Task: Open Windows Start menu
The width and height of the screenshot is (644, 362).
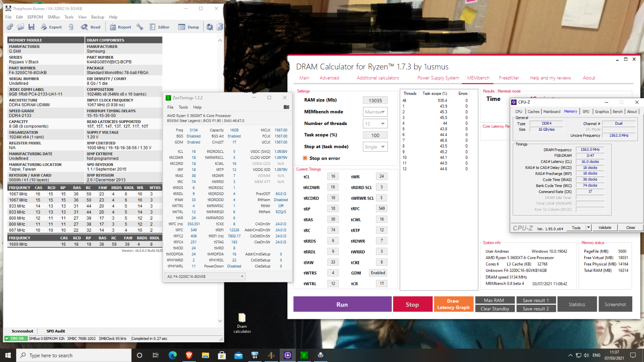Action: (8, 355)
